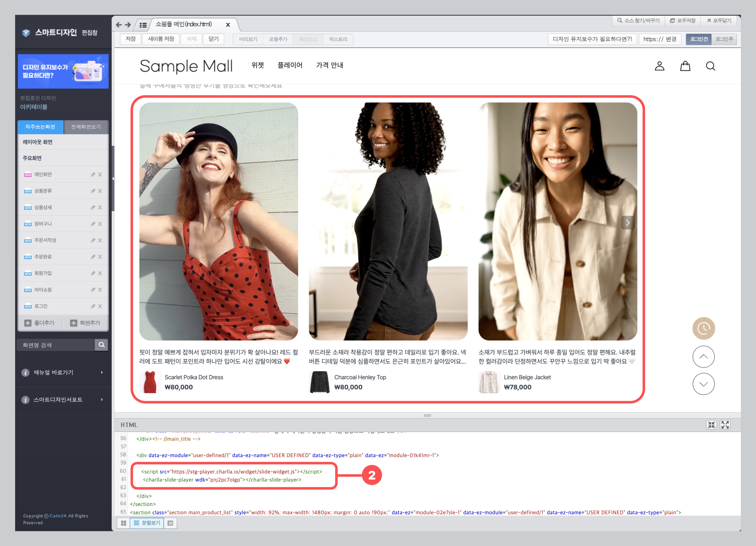Screen dimensions: 756x546
Task: Switch preview to 로그인후 state
Action: click(x=724, y=39)
